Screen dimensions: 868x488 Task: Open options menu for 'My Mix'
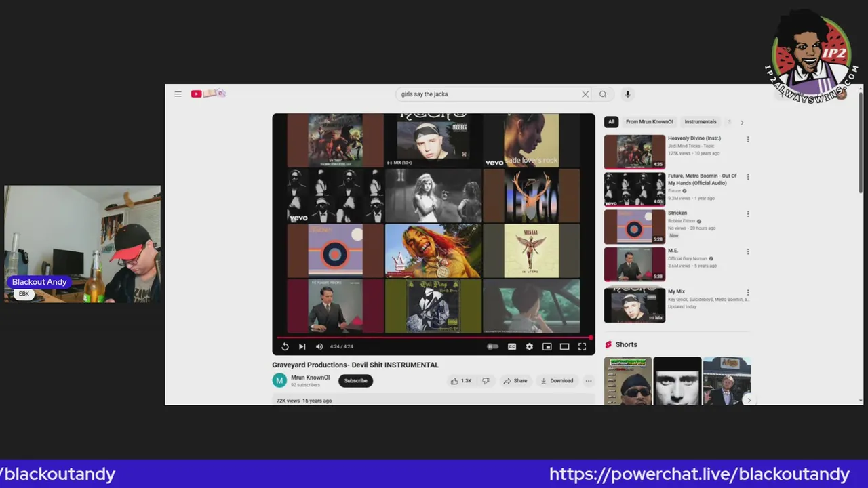point(748,293)
